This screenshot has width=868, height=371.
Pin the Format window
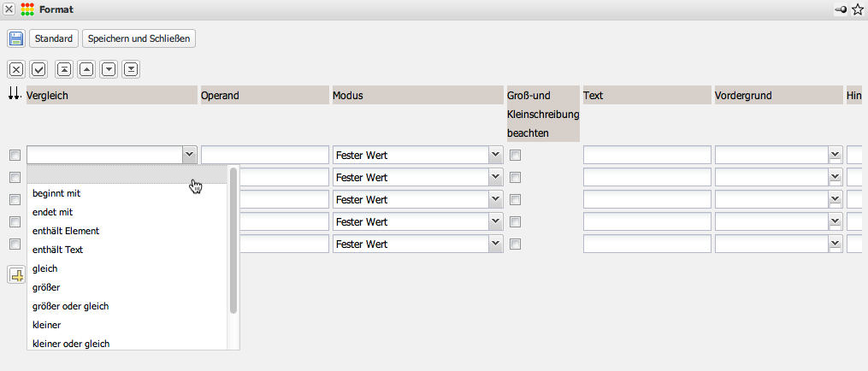click(x=841, y=9)
